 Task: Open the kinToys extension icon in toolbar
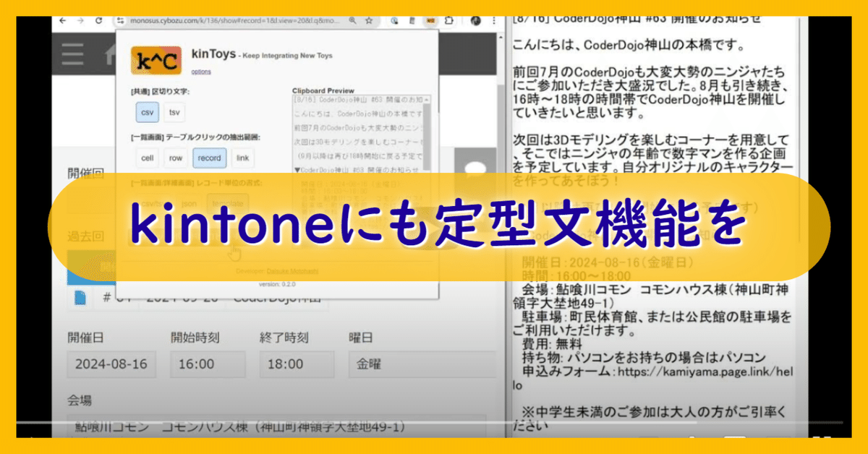tap(430, 21)
